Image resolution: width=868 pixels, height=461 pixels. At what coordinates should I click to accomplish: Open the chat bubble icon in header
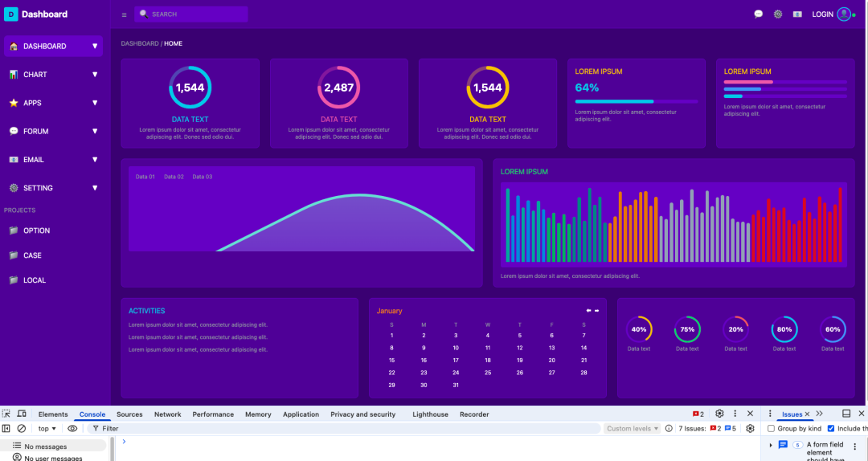758,14
